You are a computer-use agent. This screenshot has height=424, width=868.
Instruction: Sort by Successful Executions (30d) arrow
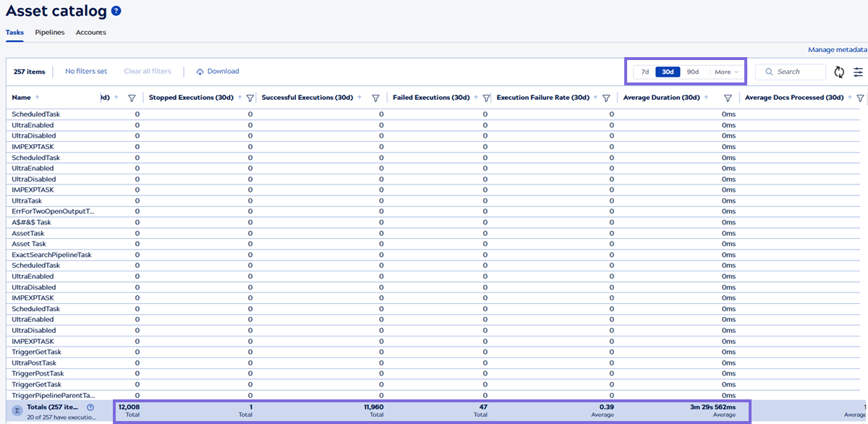(x=359, y=97)
